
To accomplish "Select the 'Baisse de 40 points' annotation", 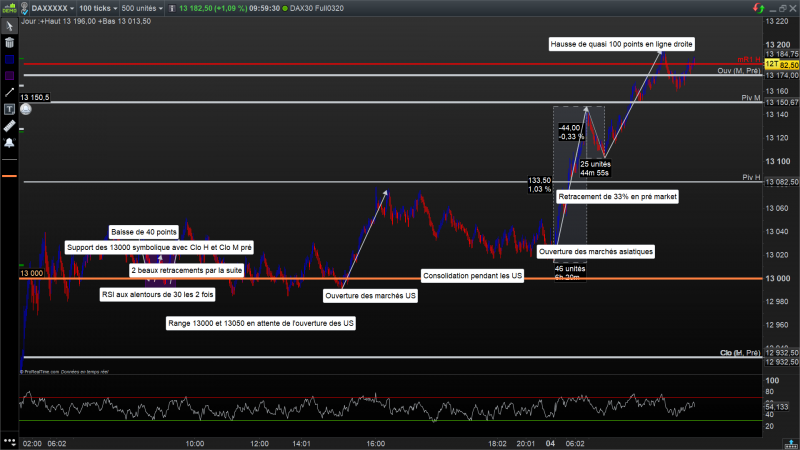I will coord(144,232).
